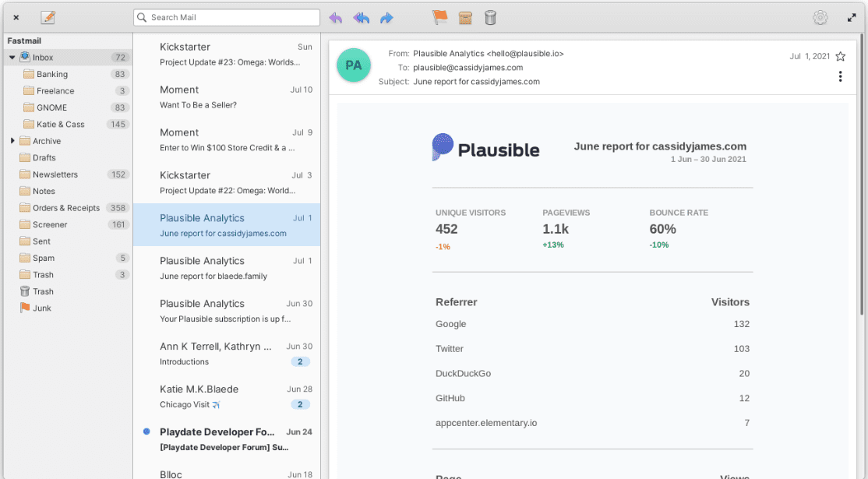Click the hello@plausible.io sender address

pyautogui.click(x=525, y=54)
